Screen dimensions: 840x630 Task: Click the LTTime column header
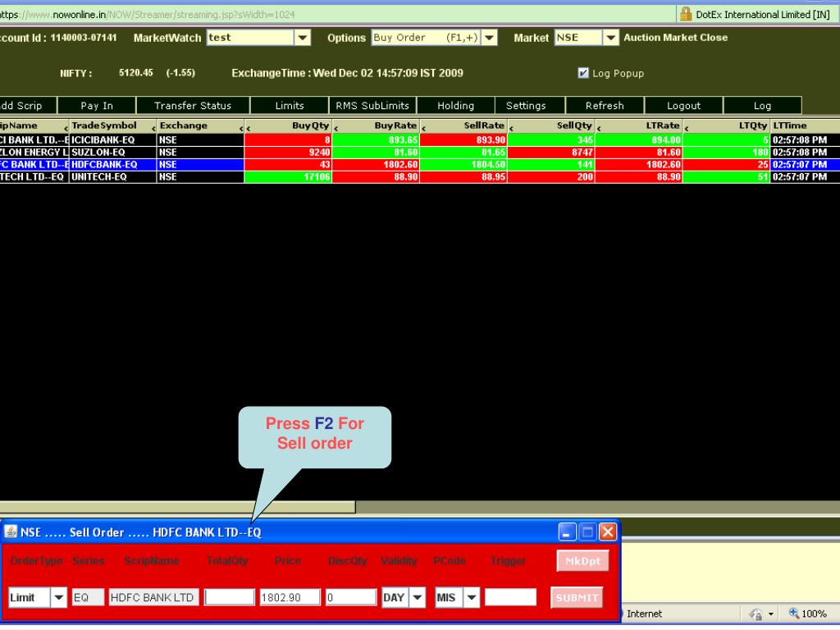(x=806, y=126)
